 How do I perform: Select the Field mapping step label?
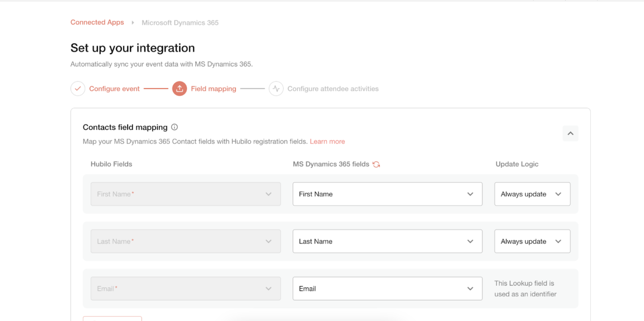[213, 89]
